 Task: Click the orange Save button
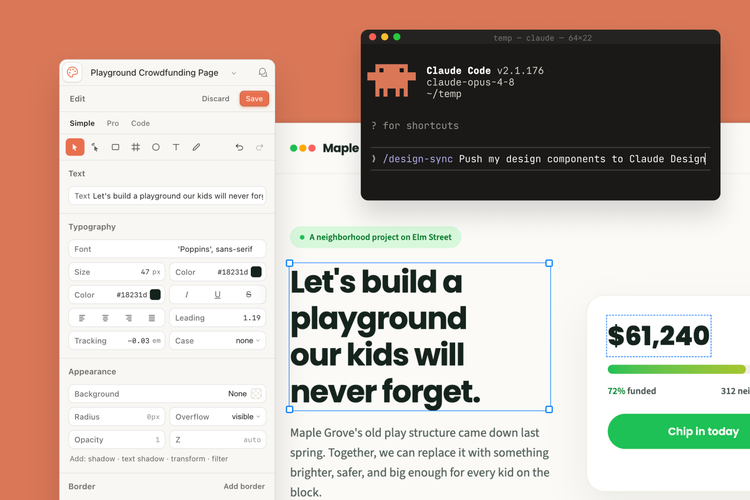click(254, 99)
